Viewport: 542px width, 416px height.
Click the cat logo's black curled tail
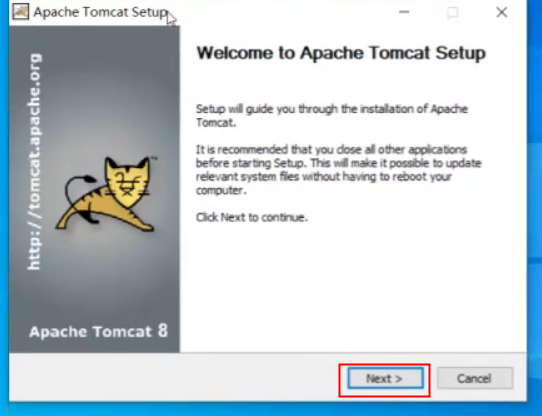[76, 193]
